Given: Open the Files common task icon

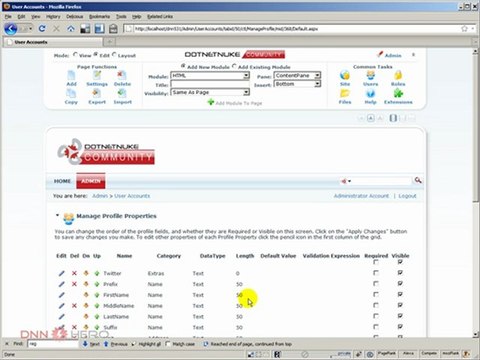Looking at the screenshot, I should coord(345,94).
